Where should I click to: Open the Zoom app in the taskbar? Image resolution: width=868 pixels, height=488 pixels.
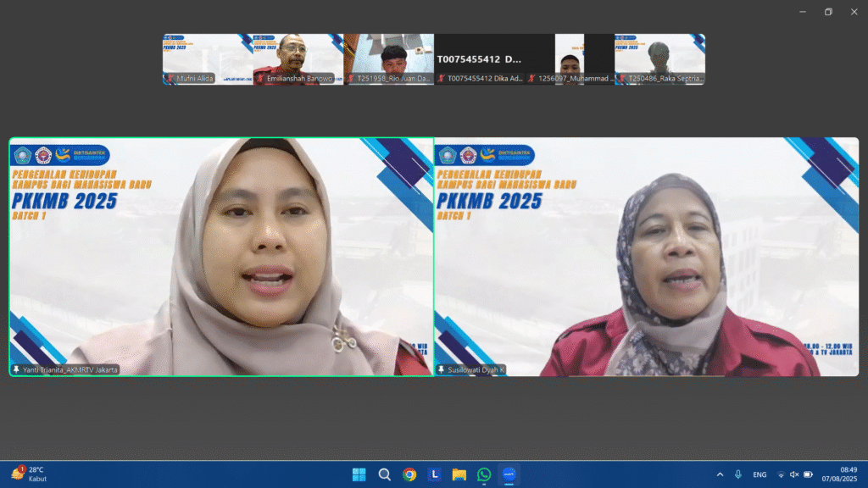(x=509, y=474)
